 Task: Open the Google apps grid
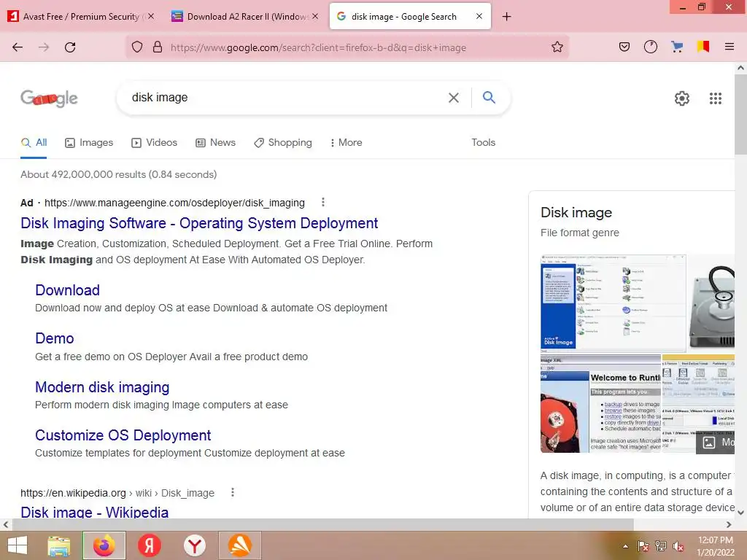[x=715, y=98]
